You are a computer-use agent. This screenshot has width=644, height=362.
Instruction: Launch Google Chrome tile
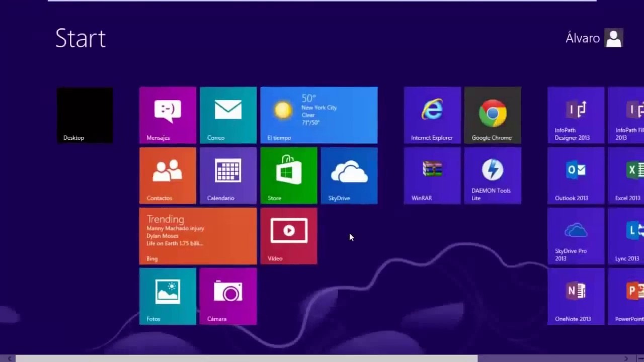tap(493, 115)
